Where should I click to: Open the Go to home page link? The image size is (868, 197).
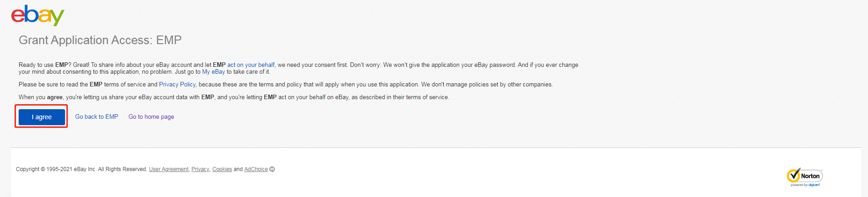coord(151,117)
